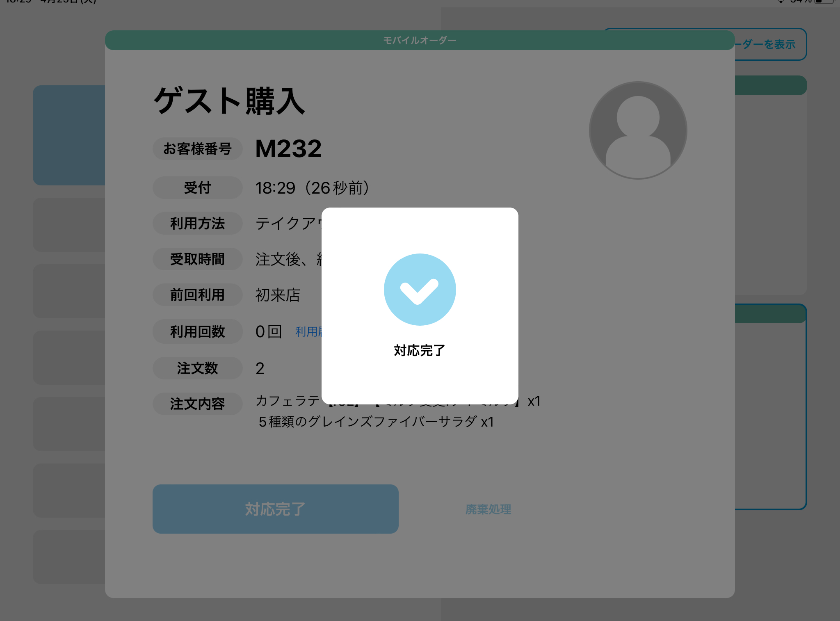Open the 利用履歴 link beside 0回

click(x=308, y=331)
